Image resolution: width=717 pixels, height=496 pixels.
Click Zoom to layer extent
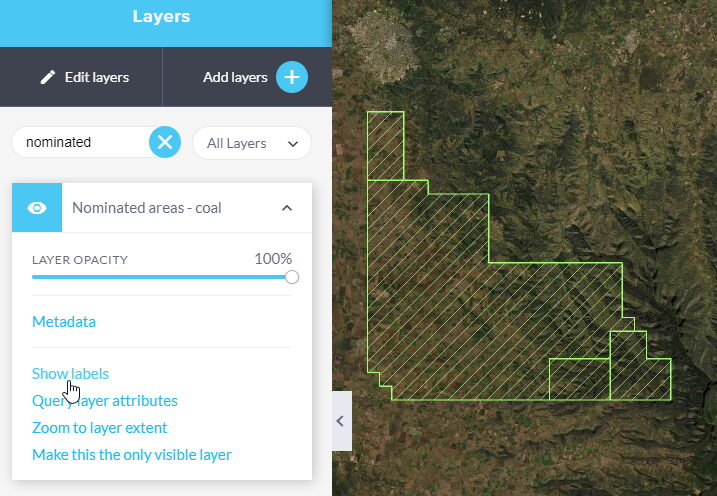(100, 428)
